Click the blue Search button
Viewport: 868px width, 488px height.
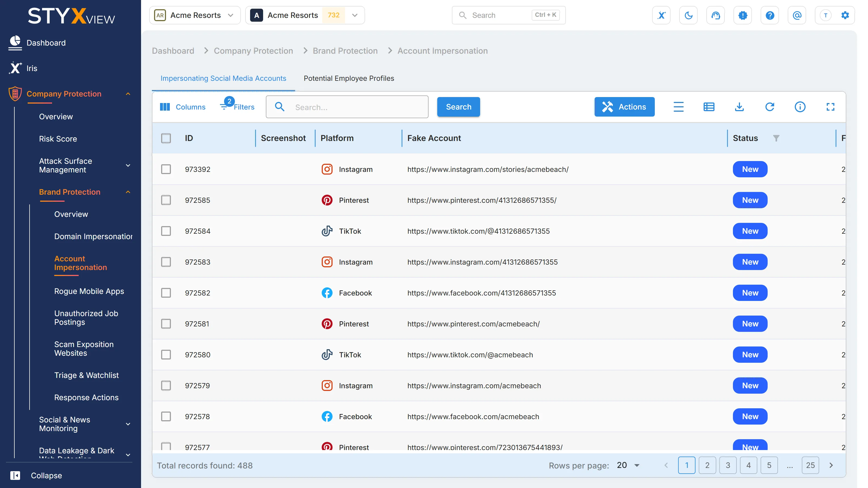coord(458,107)
